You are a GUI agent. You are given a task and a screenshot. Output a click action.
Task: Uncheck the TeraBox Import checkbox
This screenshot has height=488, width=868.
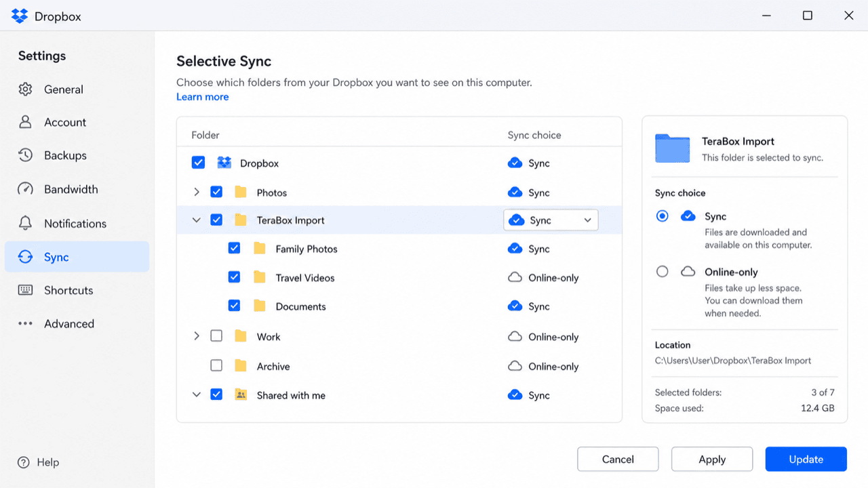click(x=216, y=220)
